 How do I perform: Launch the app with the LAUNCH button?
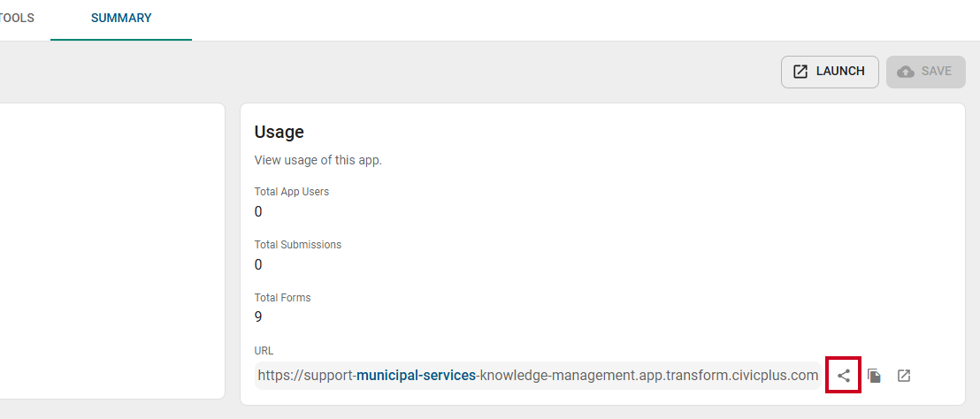click(x=830, y=72)
